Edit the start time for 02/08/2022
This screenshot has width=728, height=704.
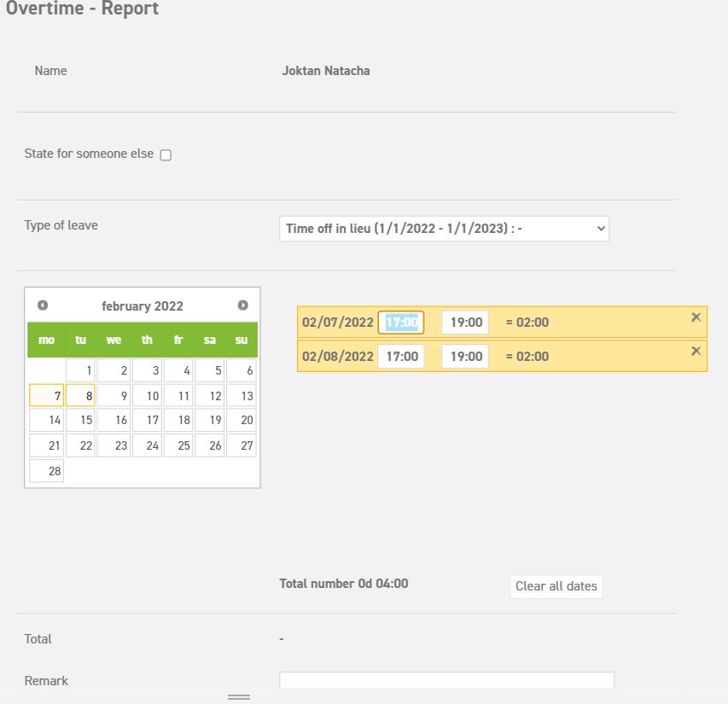pos(401,357)
